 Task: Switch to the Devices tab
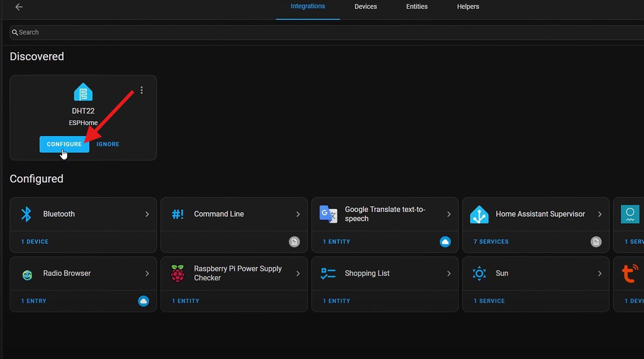coord(366,7)
